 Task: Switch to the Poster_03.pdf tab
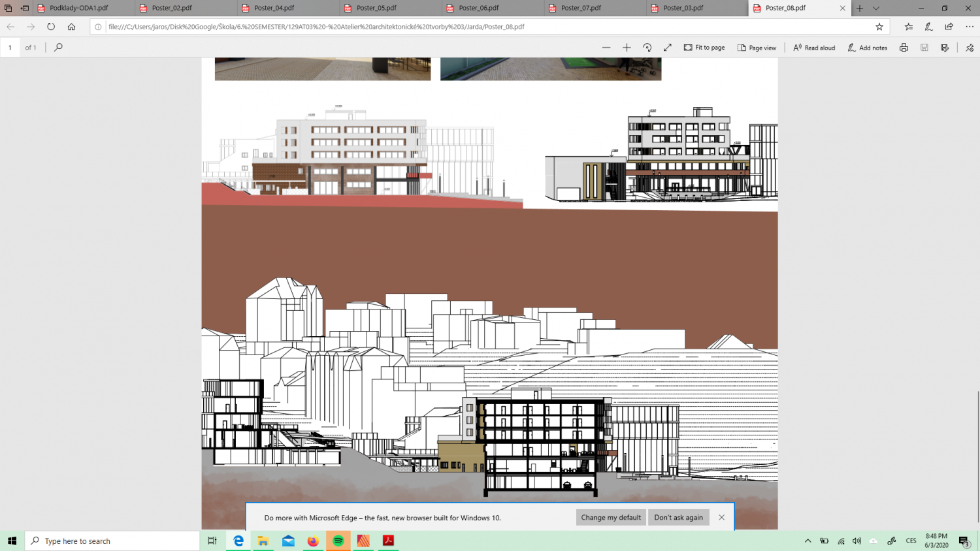[x=698, y=8]
